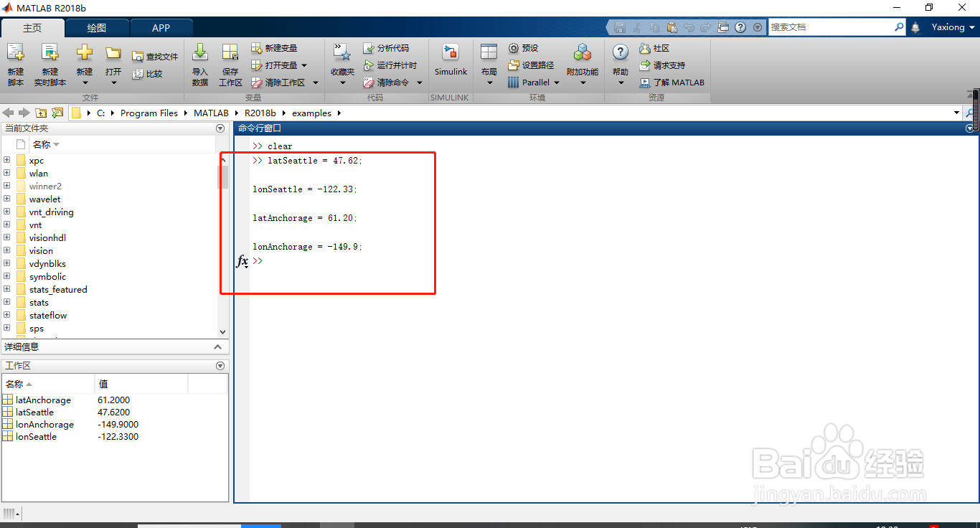Open 设置路径 set path
980x528 pixels.
[x=531, y=65]
